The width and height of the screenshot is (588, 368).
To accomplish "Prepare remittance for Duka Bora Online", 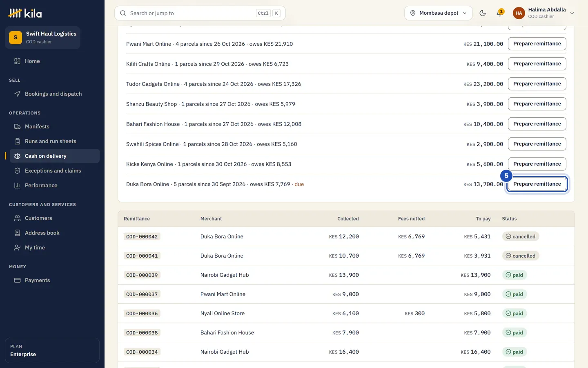I will (x=537, y=184).
